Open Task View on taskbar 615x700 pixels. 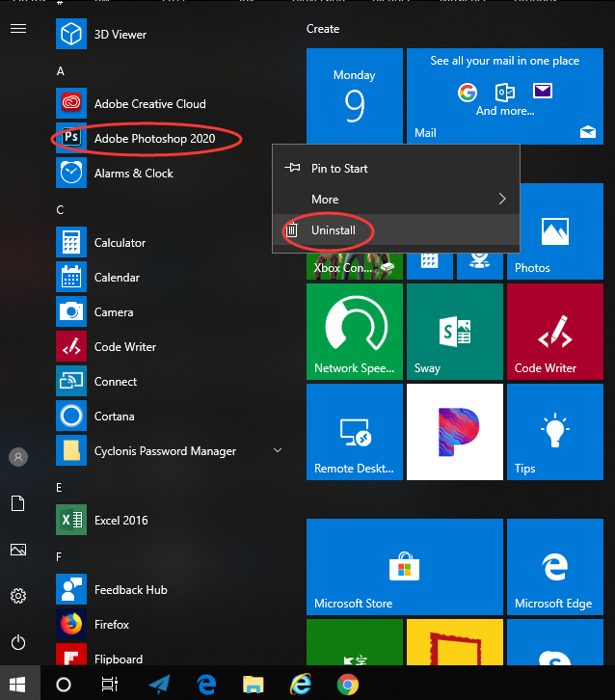pyautogui.click(x=109, y=684)
